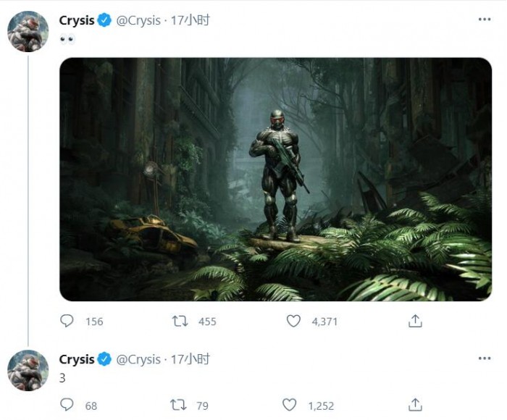Open the Crysis avatar on first tweet

click(x=28, y=32)
